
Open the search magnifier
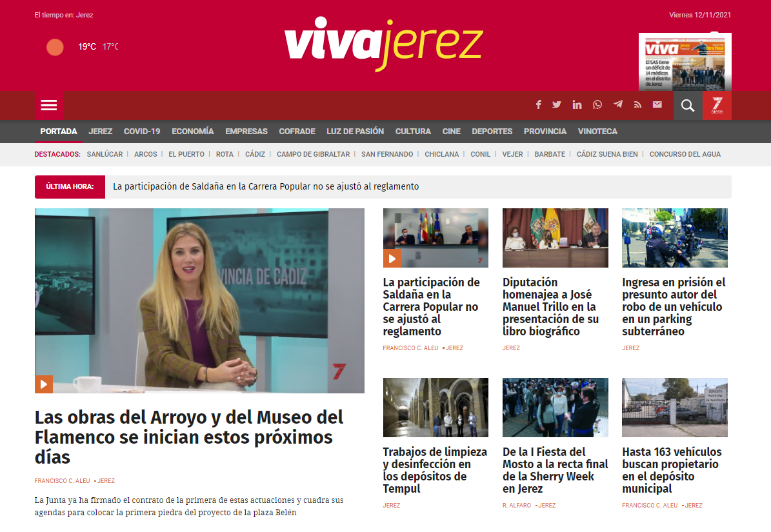pyautogui.click(x=688, y=105)
